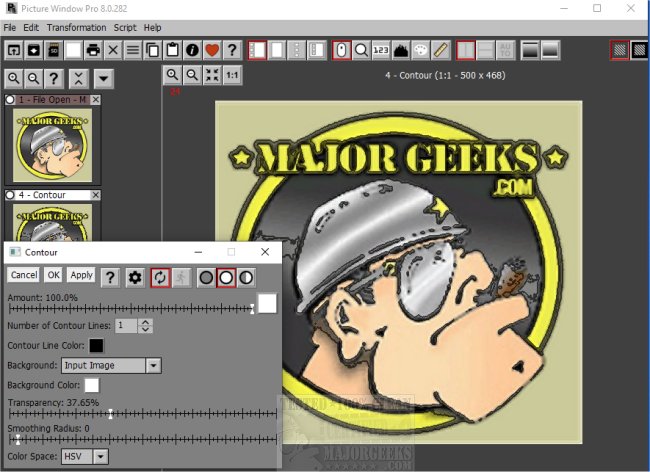Click the new blank image white icon
Screen dimensions: 650x472
73,51
